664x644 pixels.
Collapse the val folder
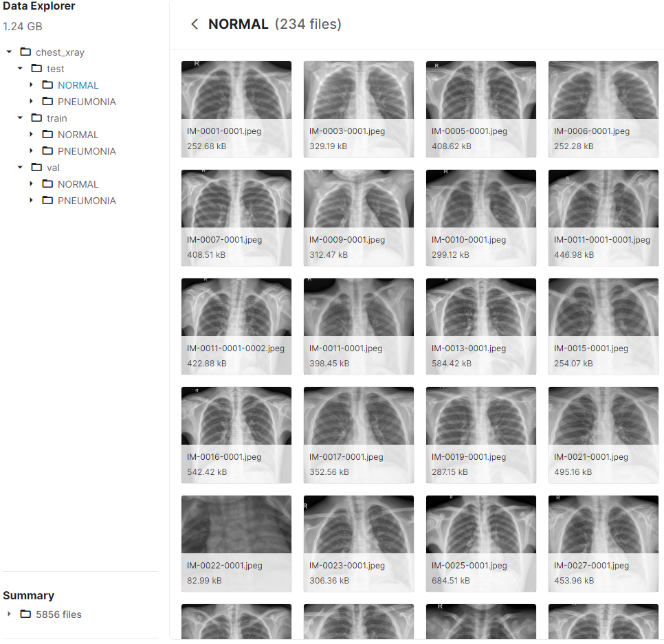(20, 168)
